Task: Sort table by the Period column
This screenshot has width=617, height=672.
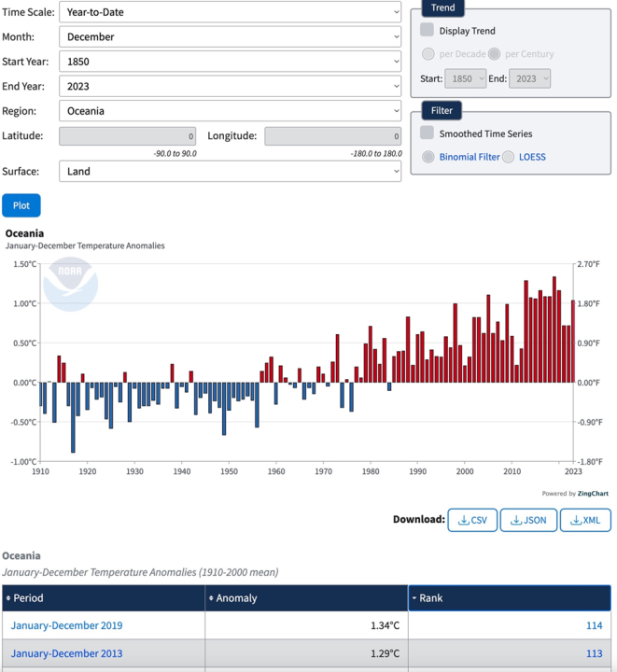Action: coord(103,598)
